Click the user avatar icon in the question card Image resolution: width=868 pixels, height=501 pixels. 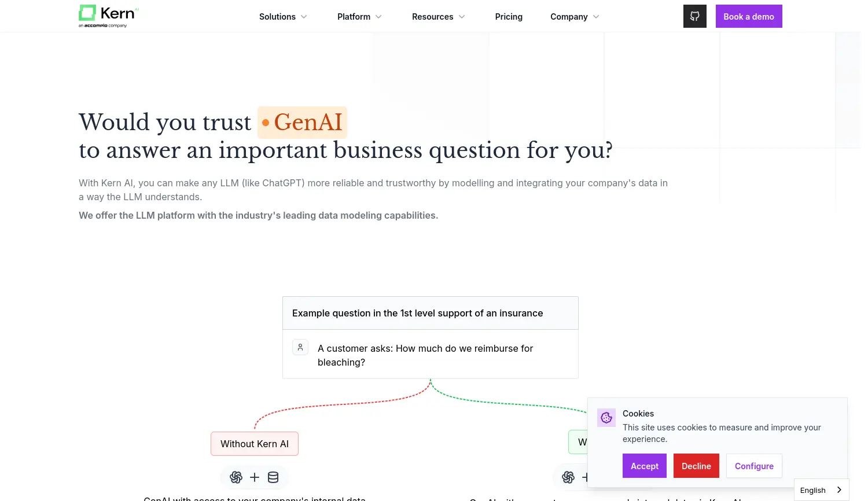click(x=300, y=347)
